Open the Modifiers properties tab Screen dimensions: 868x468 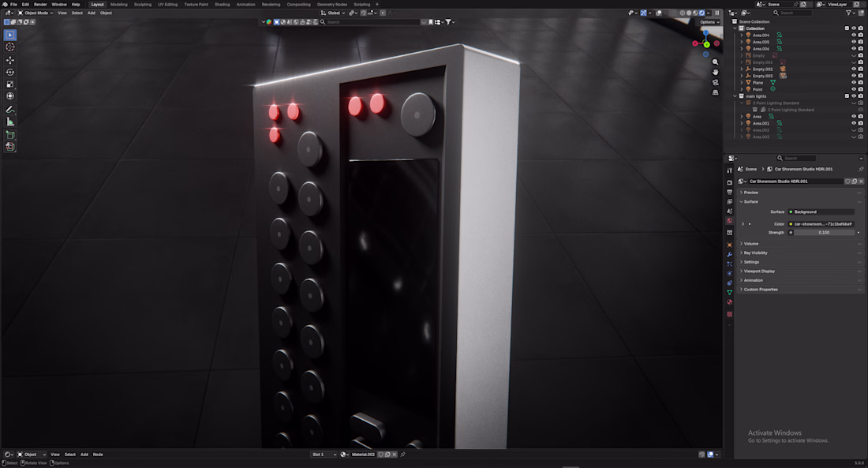coord(730,254)
